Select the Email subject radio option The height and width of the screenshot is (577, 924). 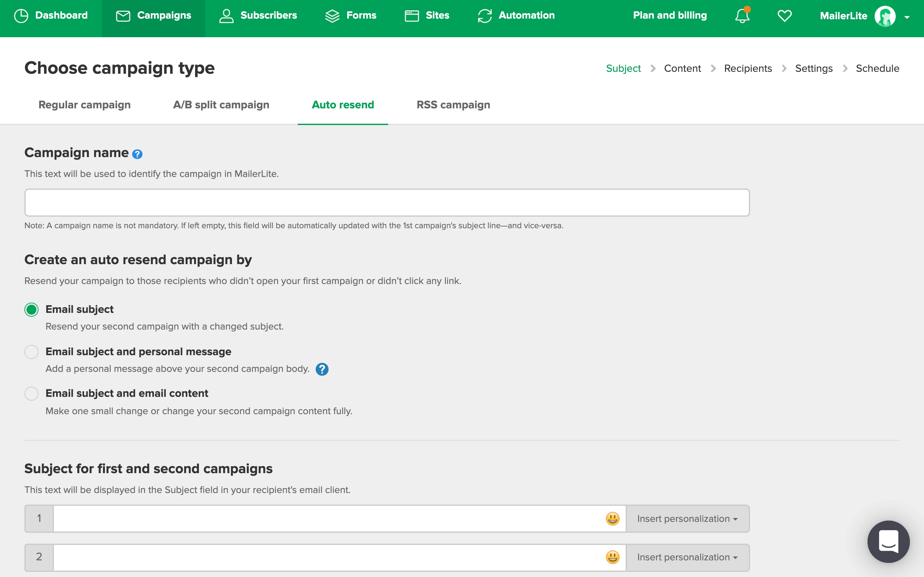31,309
